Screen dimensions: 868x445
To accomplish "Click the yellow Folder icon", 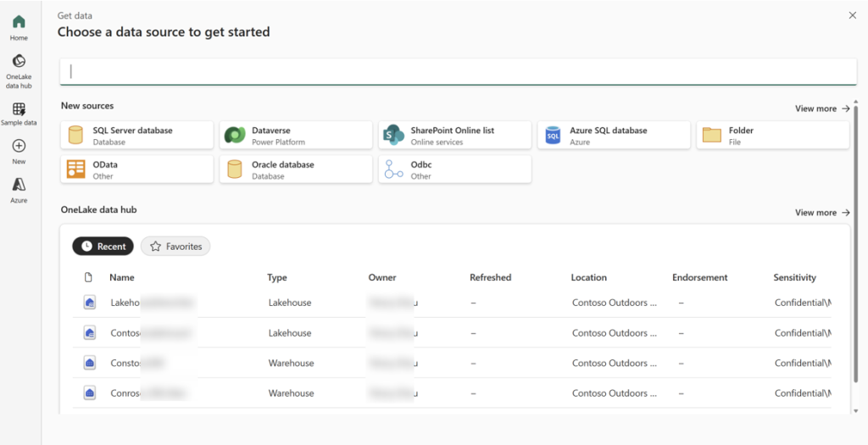I will pos(711,135).
